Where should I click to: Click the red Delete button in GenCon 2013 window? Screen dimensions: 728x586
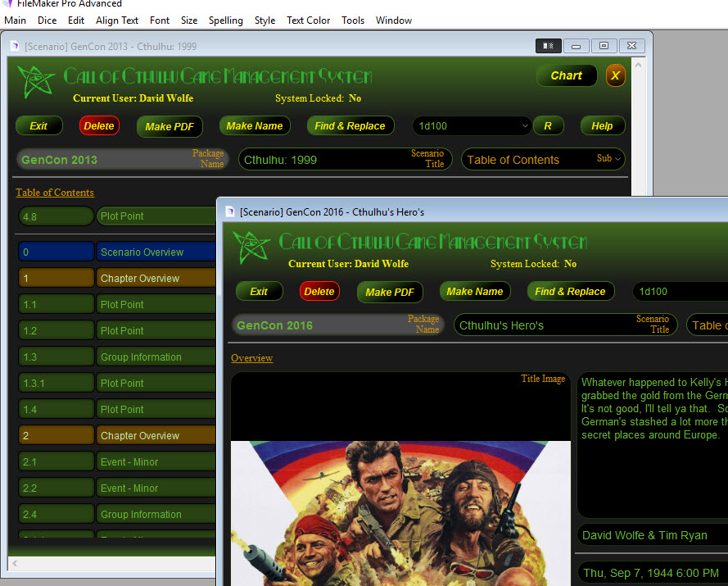click(99, 126)
